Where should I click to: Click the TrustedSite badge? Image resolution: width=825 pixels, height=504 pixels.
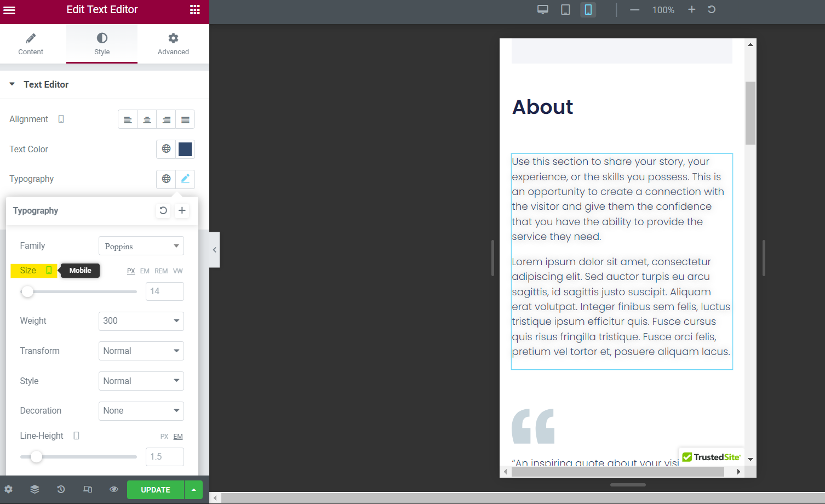(711, 456)
